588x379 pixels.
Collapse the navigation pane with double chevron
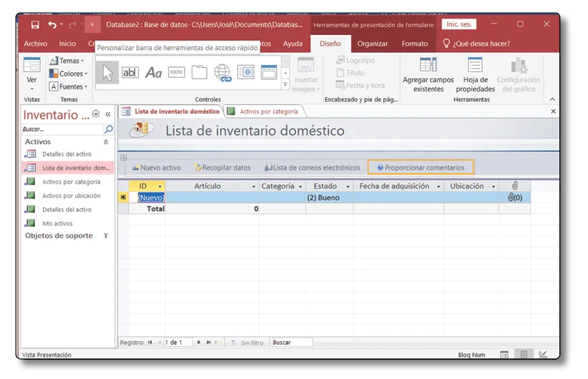point(108,114)
